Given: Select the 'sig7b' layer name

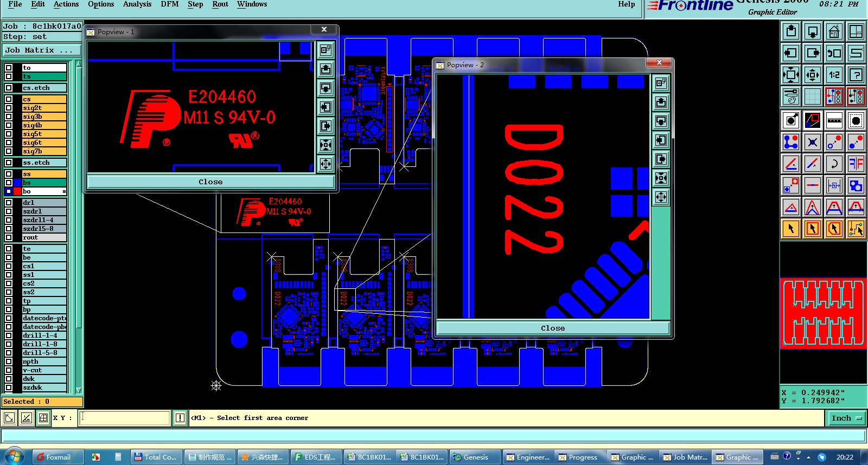Looking at the screenshot, I should (44, 151).
